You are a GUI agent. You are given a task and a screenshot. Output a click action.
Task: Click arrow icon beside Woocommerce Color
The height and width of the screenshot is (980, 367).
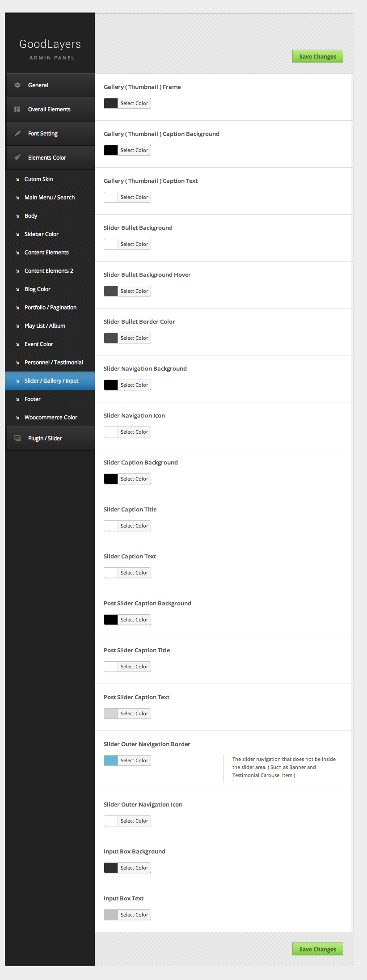(x=18, y=418)
